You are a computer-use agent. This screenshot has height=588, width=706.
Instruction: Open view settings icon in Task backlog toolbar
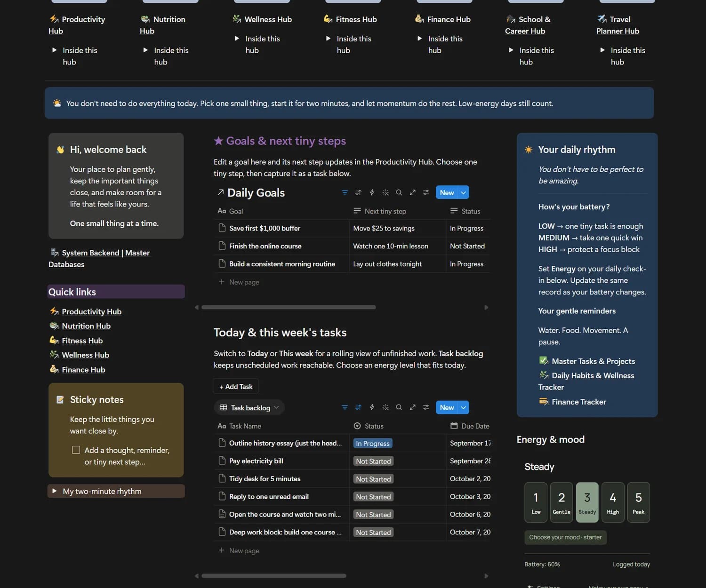click(x=426, y=407)
